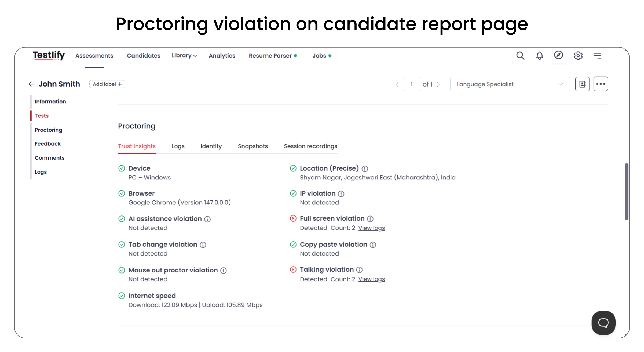The width and height of the screenshot is (644, 352).
Task: Click info icon next to Talking violation
Action: pyautogui.click(x=359, y=270)
